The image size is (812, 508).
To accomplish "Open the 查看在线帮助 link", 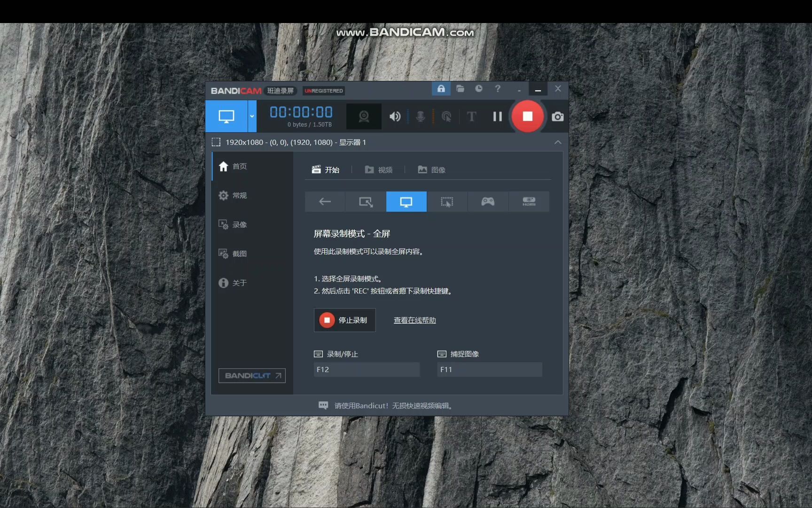I will 415,320.
